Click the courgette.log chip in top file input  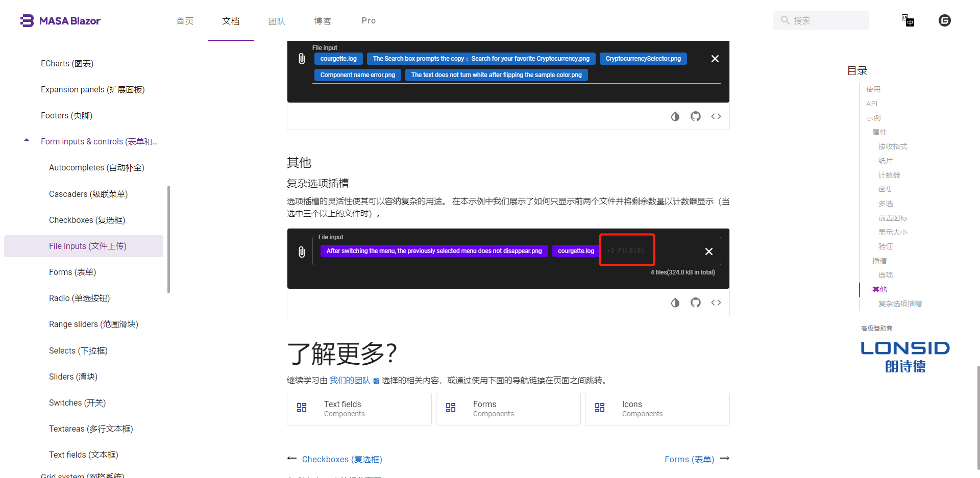338,59
